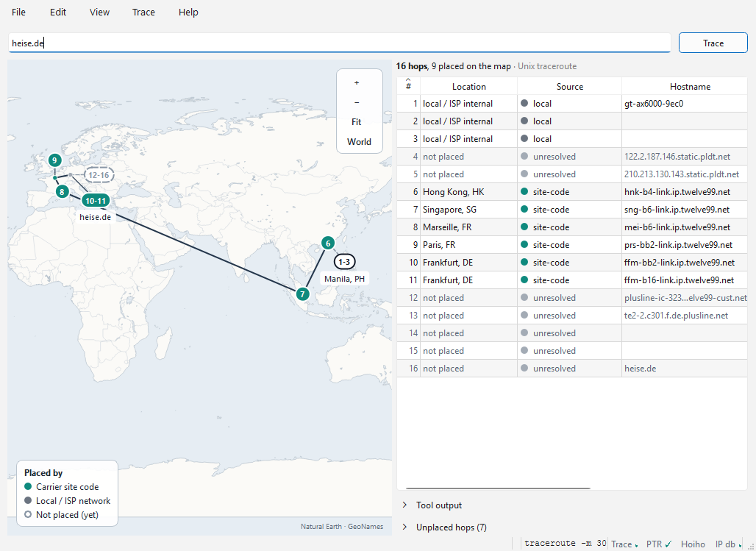The height and width of the screenshot is (551, 756).
Task: Select the plusline-ic-323 hostname in row 12
Action: tap(685, 298)
